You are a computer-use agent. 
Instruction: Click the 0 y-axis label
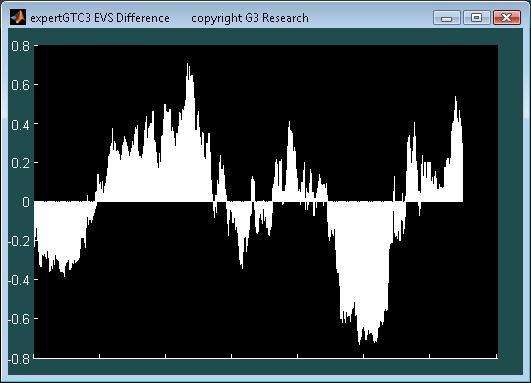point(26,202)
